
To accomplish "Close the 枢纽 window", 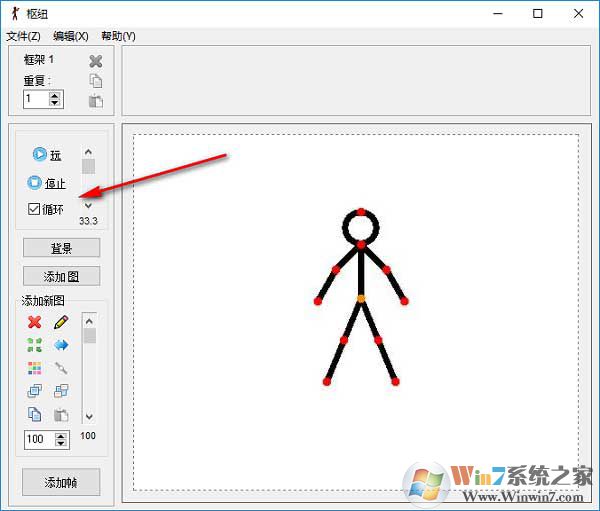I will 578,14.
